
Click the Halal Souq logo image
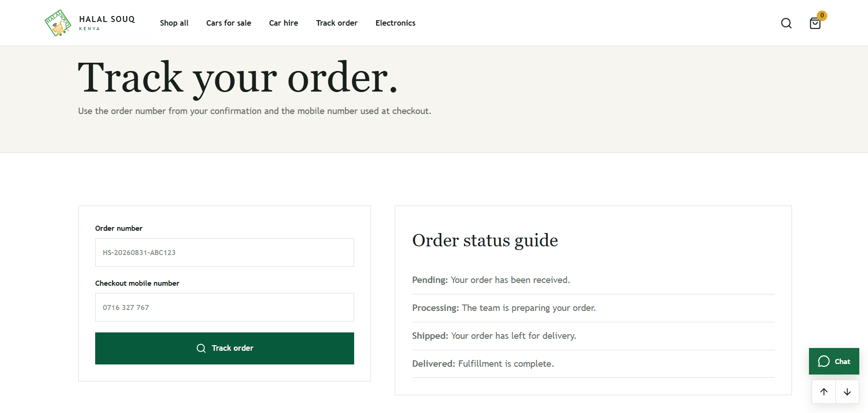[58, 23]
